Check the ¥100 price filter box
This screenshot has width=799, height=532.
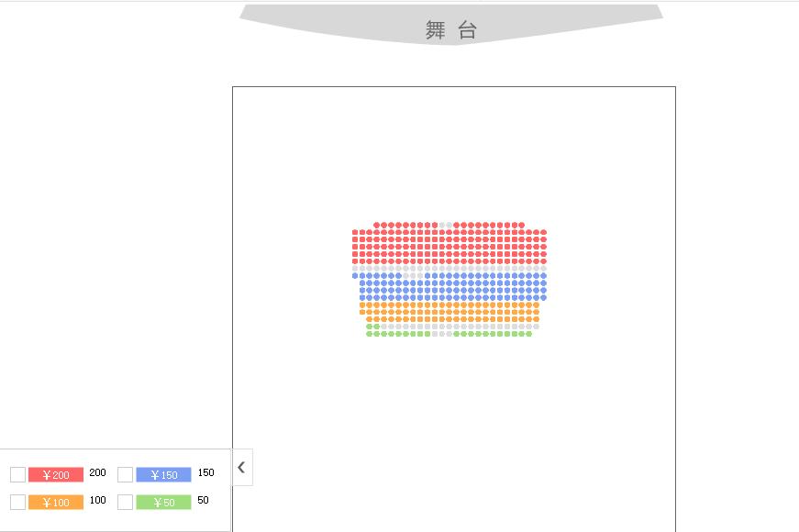coord(17,502)
